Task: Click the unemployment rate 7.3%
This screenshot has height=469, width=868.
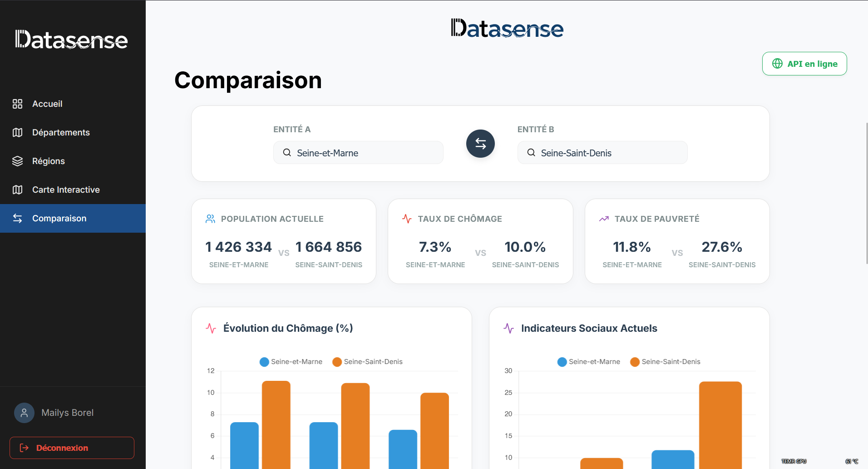Action: (435, 247)
